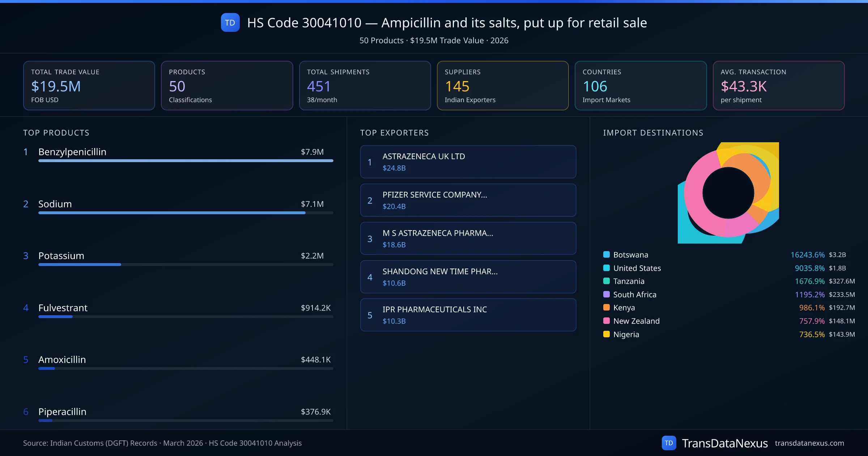Click the Tanzania legend color square
868x456 pixels.
[607, 281]
